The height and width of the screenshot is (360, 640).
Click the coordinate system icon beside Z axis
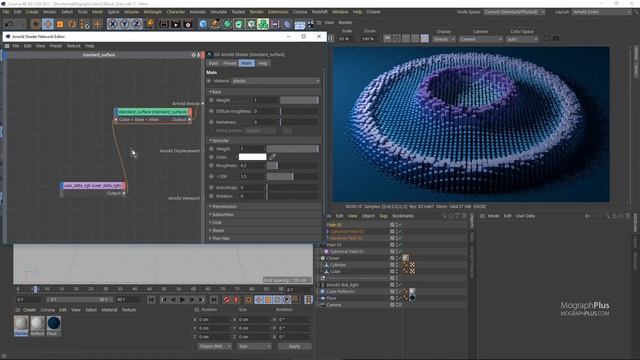tap(150, 24)
